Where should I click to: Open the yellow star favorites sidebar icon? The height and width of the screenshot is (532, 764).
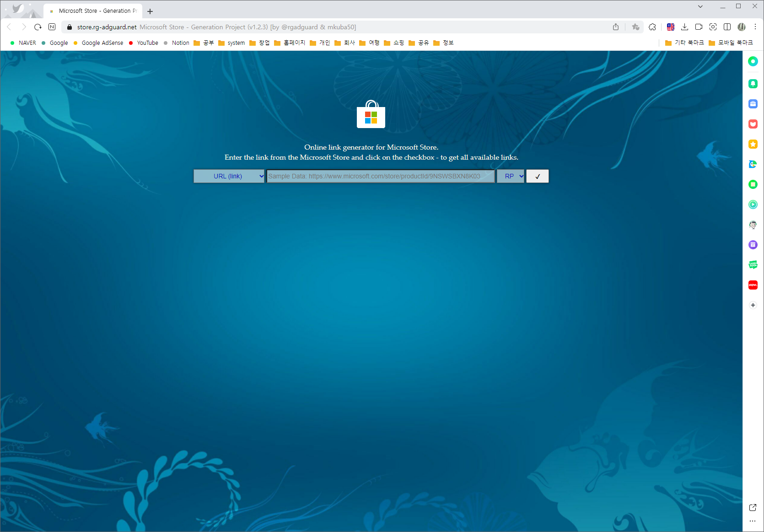[753, 144]
